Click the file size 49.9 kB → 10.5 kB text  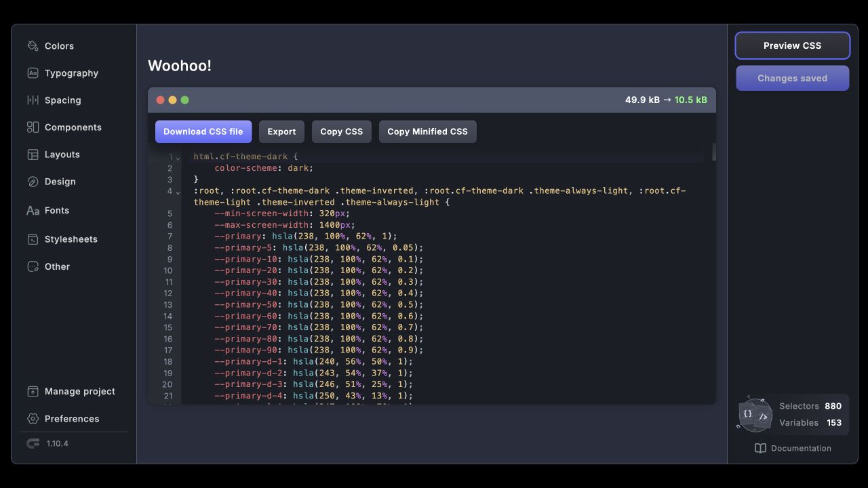666,100
